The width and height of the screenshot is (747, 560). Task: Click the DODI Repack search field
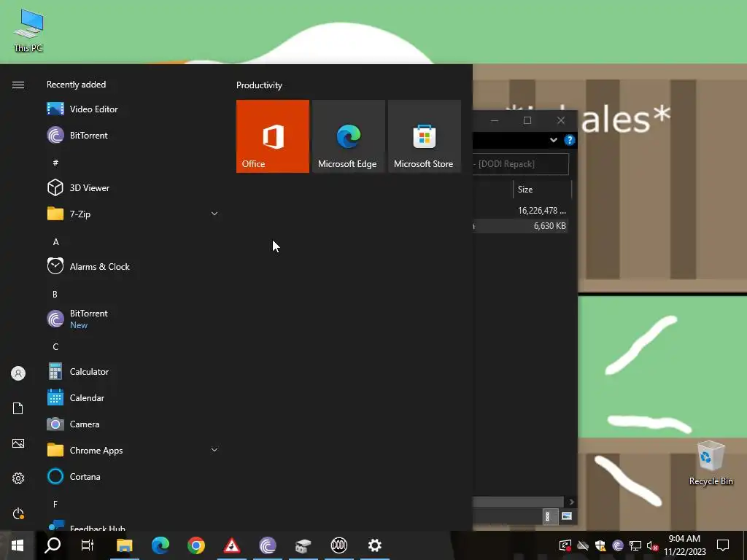click(x=520, y=164)
